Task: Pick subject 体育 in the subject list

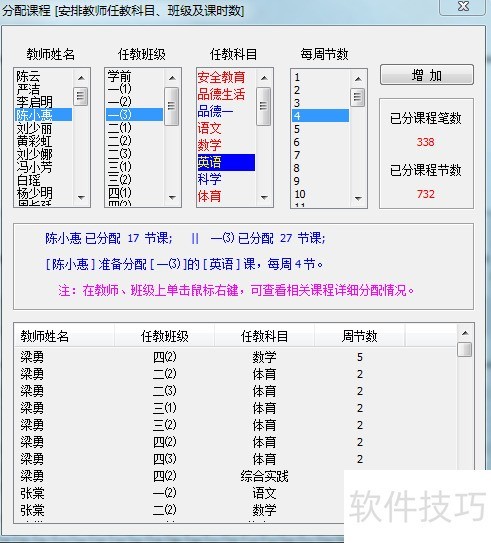Action: pyautogui.click(x=226, y=196)
